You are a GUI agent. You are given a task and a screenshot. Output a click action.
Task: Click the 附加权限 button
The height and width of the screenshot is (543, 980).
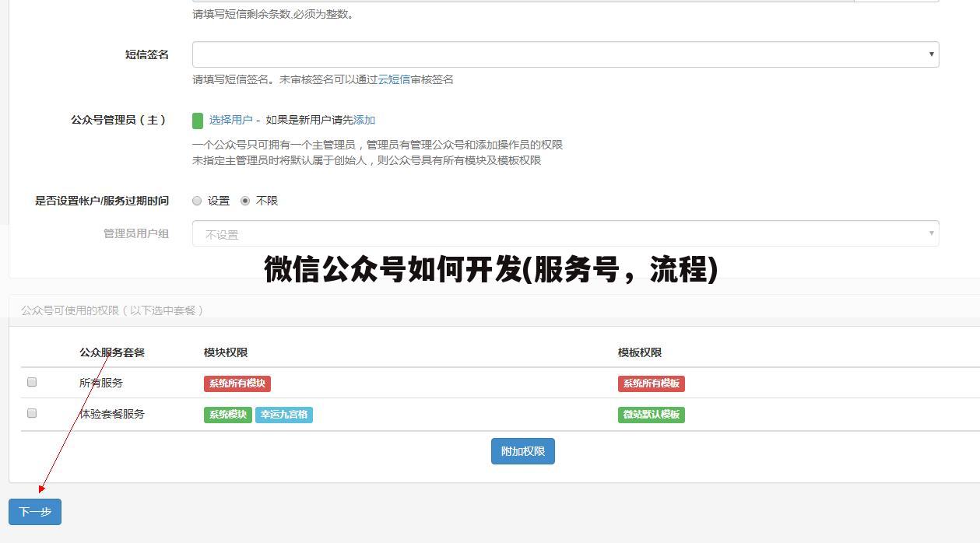tap(523, 451)
